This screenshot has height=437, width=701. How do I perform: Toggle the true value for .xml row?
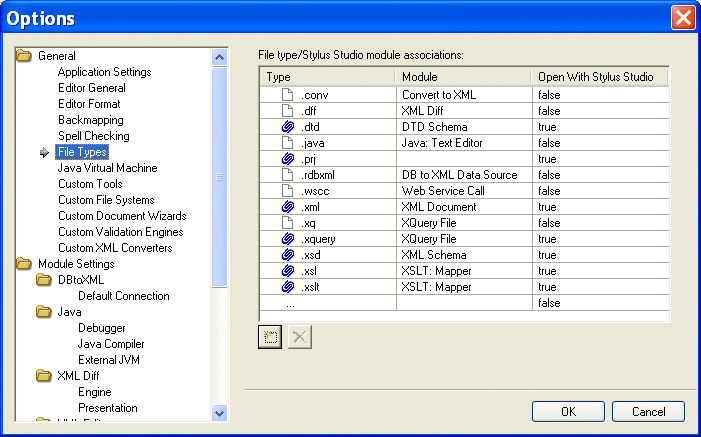click(x=599, y=207)
